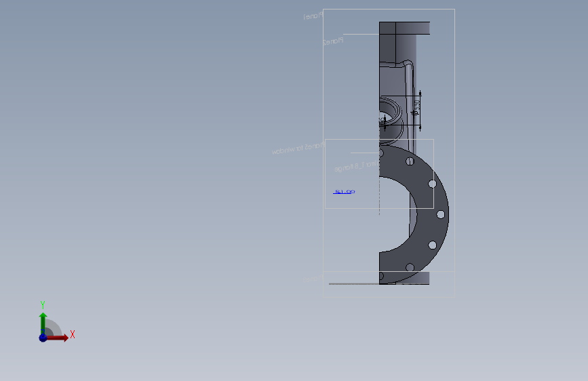Screen dimensions: 588x381
Task: Select the Ø5.30 diameter dimension text
Action: 416,107
